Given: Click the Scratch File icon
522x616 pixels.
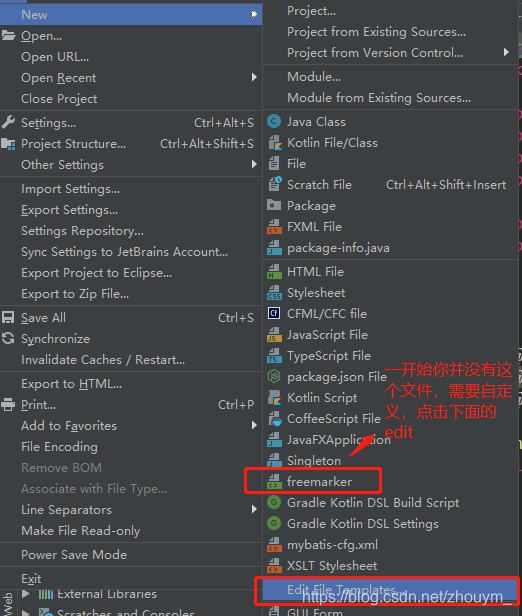Looking at the screenshot, I should point(275,184).
